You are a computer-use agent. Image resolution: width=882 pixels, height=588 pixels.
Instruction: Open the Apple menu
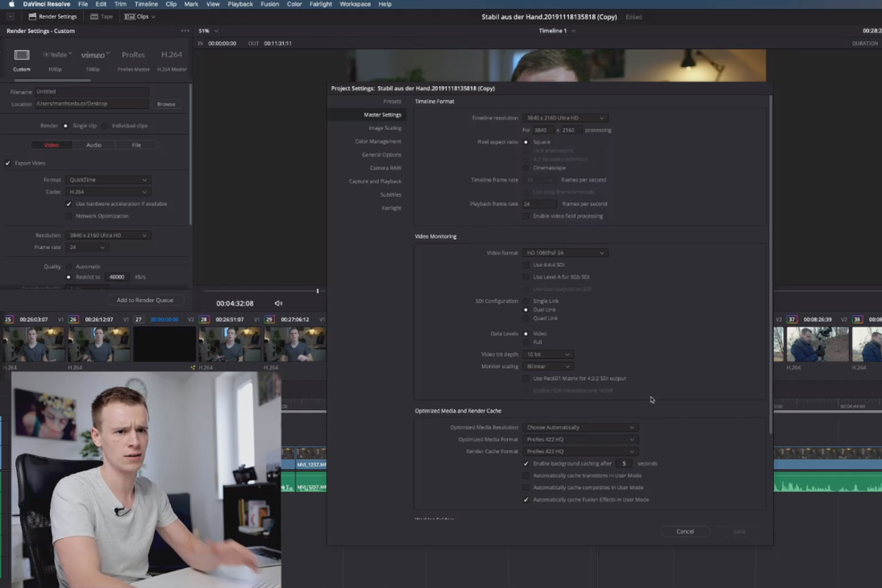pyautogui.click(x=11, y=4)
